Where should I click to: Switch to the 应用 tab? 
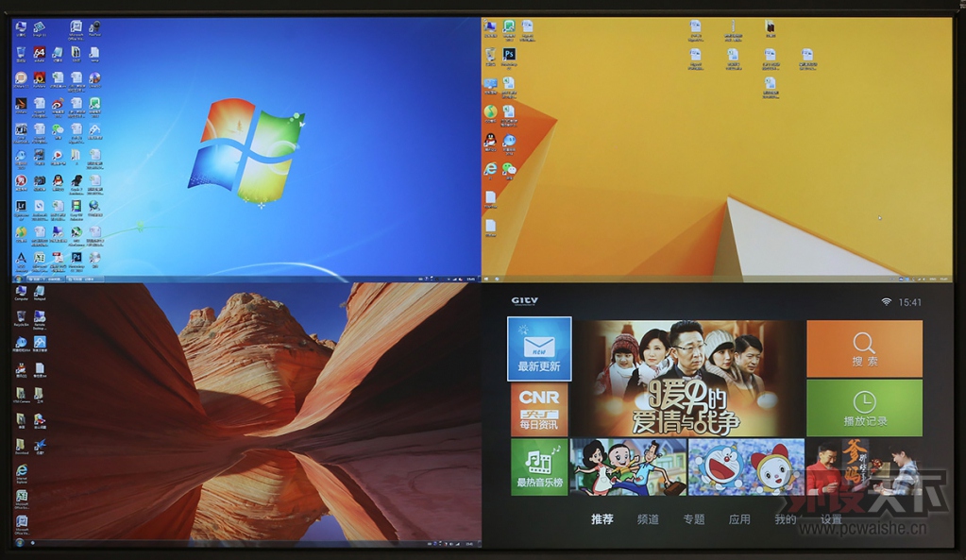point(739,519)
